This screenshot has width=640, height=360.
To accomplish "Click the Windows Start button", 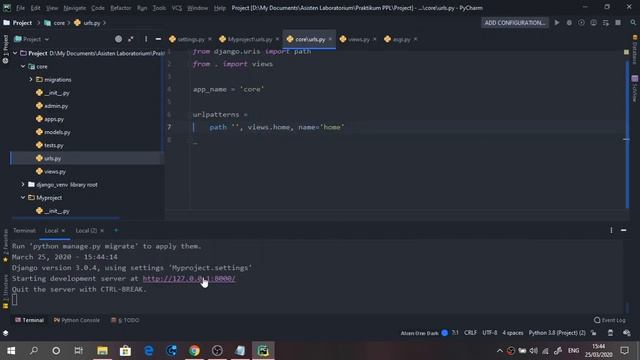I will pyautogui.click(x=11, y=351).
